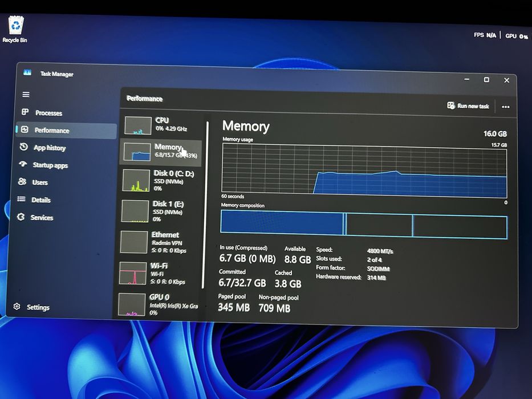Click the in-use segment of memory composition bar

(282, 222)
